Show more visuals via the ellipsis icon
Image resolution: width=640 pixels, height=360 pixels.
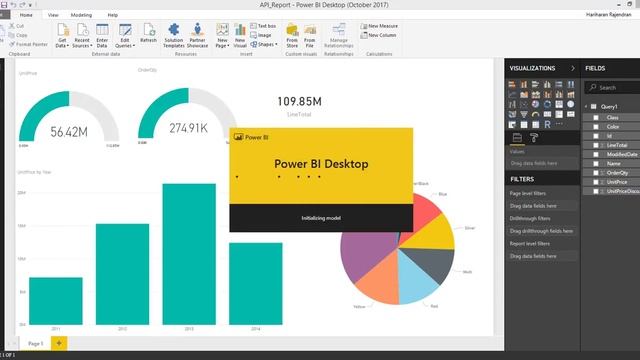tap(559, 124)
